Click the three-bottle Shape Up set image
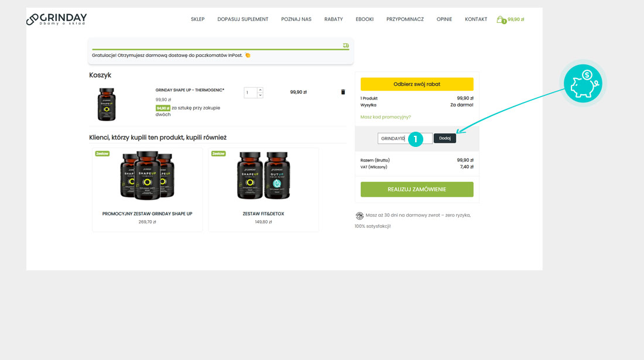 pyautogui.click(x=147, y=176)
